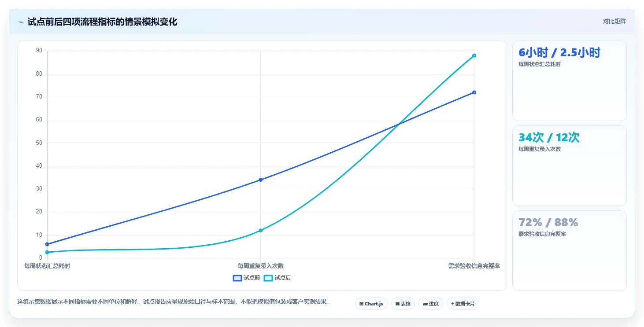Image resolution: width=644 pixels, height=327 pixels.
Task: Click the 6小时 / 2.5小时 card value
Action: pos(559,53)
